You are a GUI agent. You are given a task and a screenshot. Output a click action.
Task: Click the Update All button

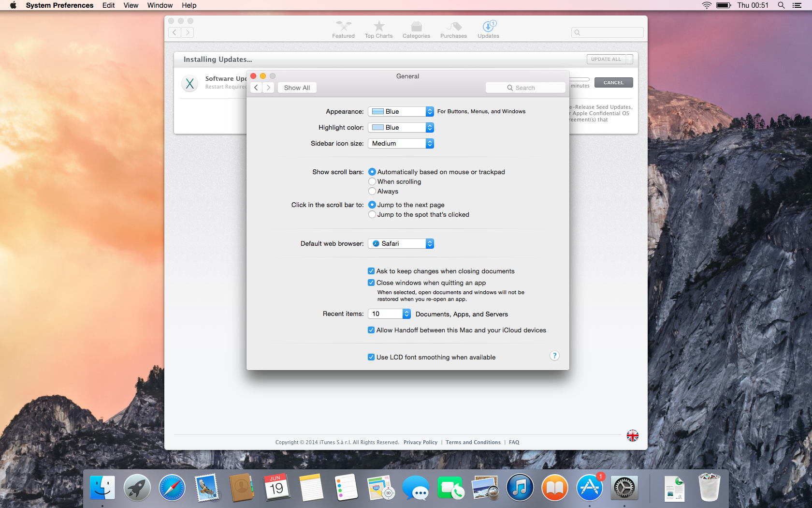pos(606,59)
